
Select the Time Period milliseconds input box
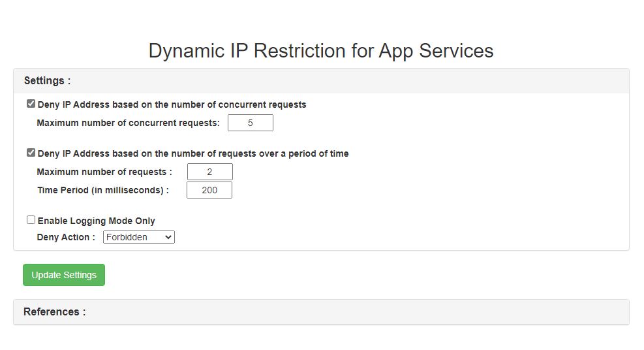pyautogui.click(x=209, y=190)
